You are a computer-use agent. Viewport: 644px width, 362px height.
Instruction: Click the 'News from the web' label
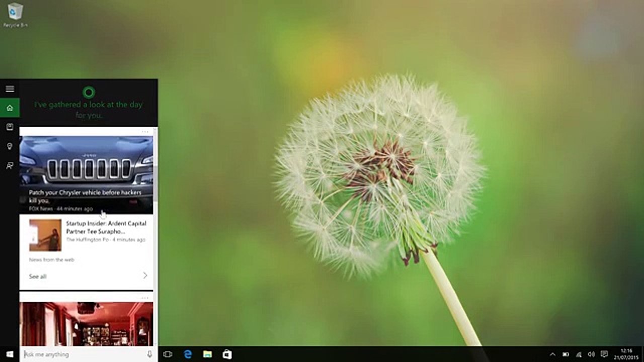[x=51, y=259]
